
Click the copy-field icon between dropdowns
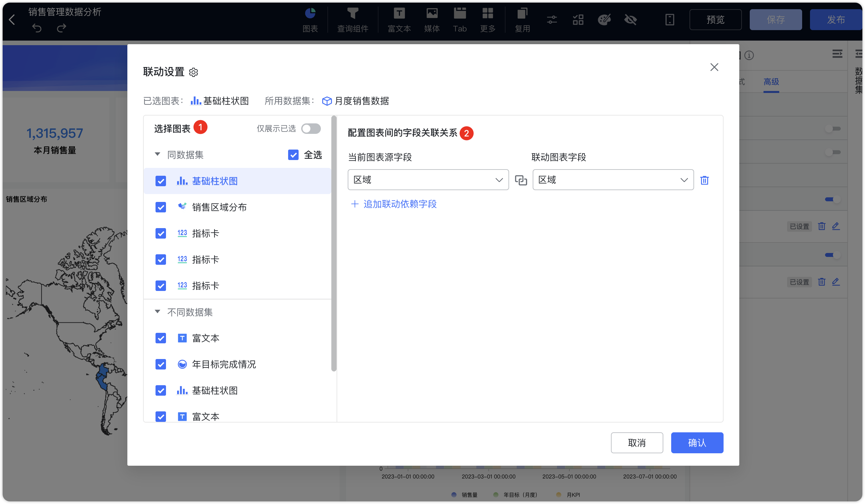(521, 180)
